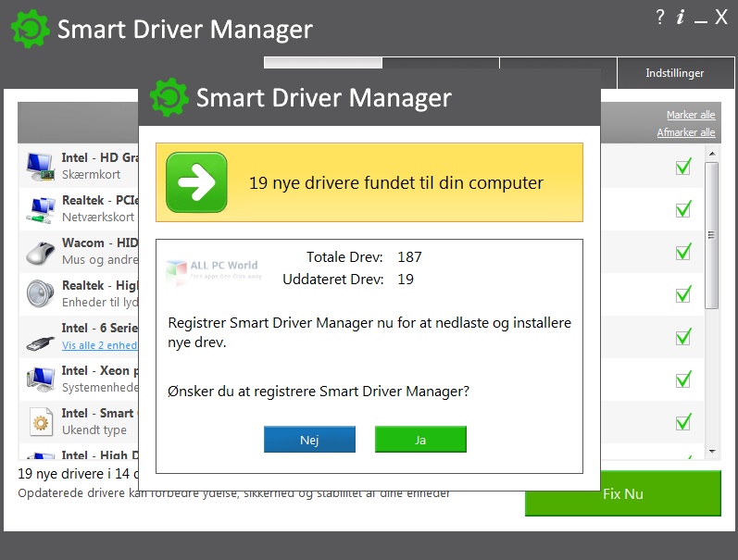Click the green Fix Nu button
Viewport: 738px width, 560px height.
(622, 493)
